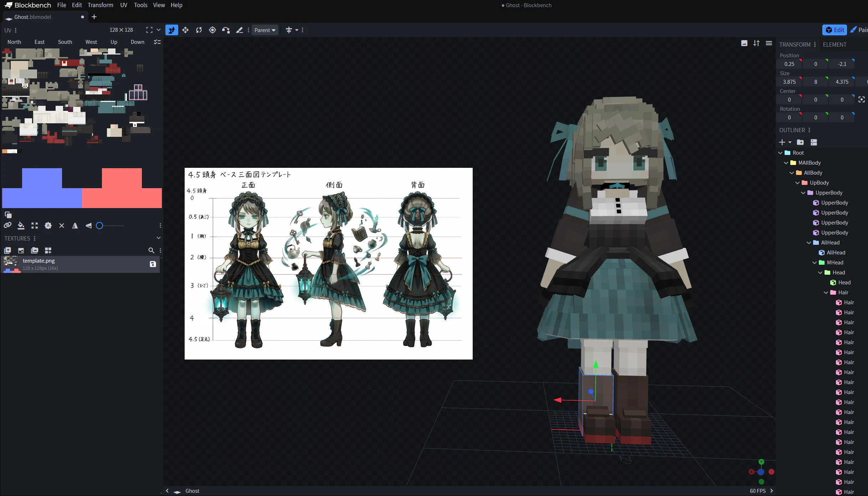Select the North face button
The height and width of the screenshot is (496, 868).
point(14,42)
